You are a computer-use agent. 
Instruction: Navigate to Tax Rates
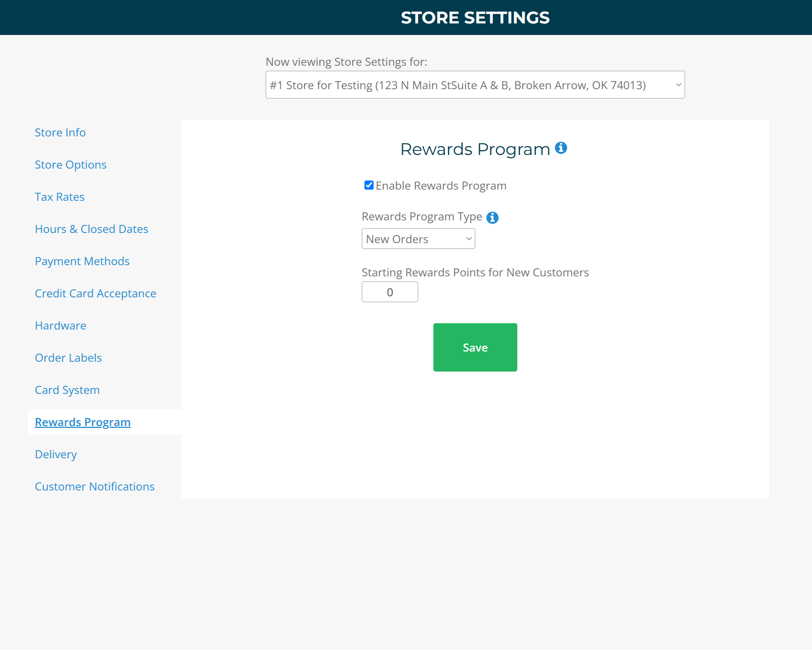(59, 197)
